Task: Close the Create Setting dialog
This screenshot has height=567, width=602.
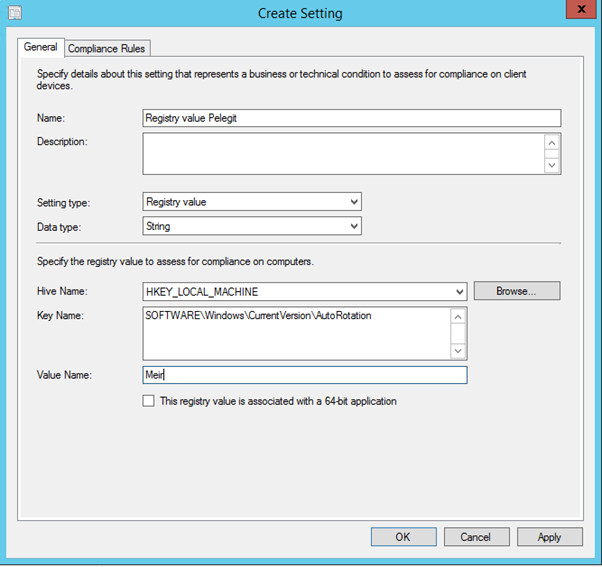Action: point(581,9)
